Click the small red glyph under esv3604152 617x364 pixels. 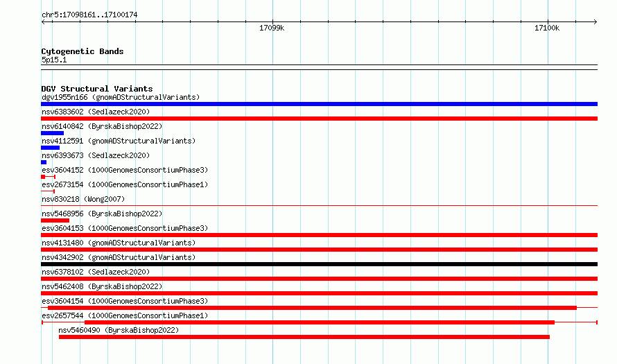(x=48, y=177)
